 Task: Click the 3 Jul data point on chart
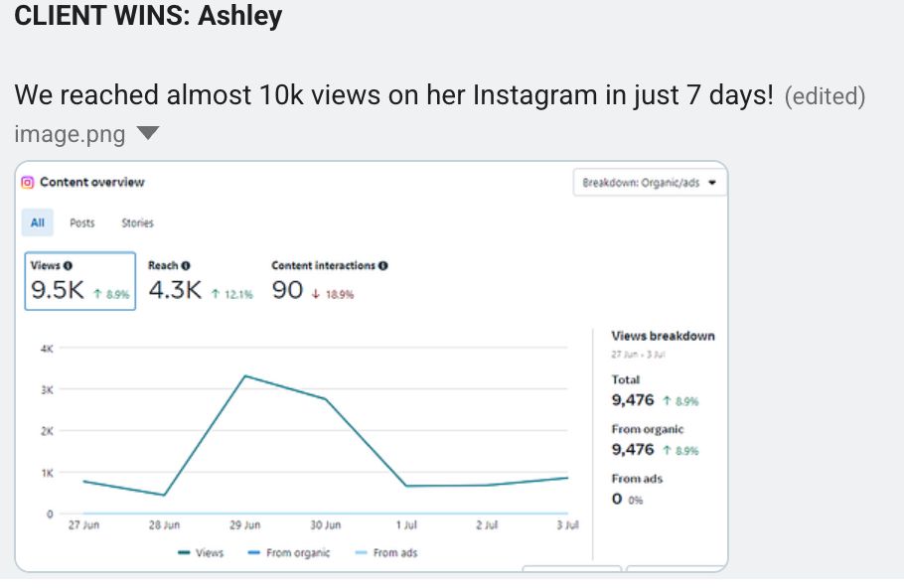(567, 478)
